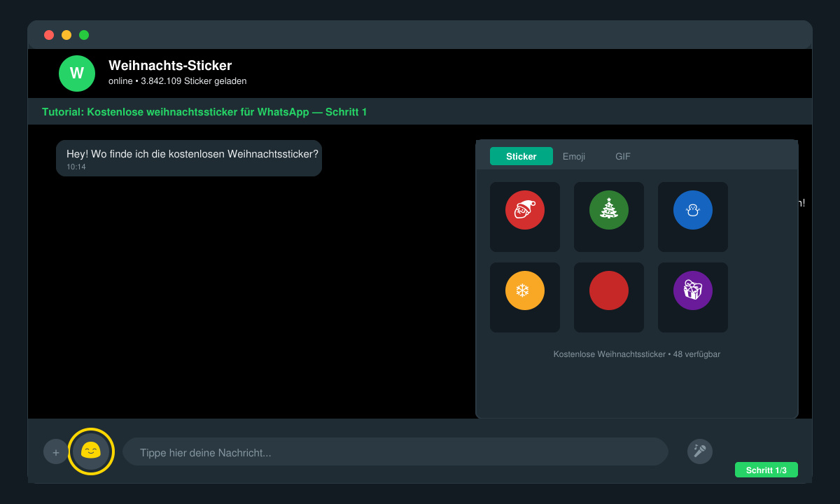Focus the Tippe hier deine Nachricht field
Viewport: 840px width, 504px height.
395,452
